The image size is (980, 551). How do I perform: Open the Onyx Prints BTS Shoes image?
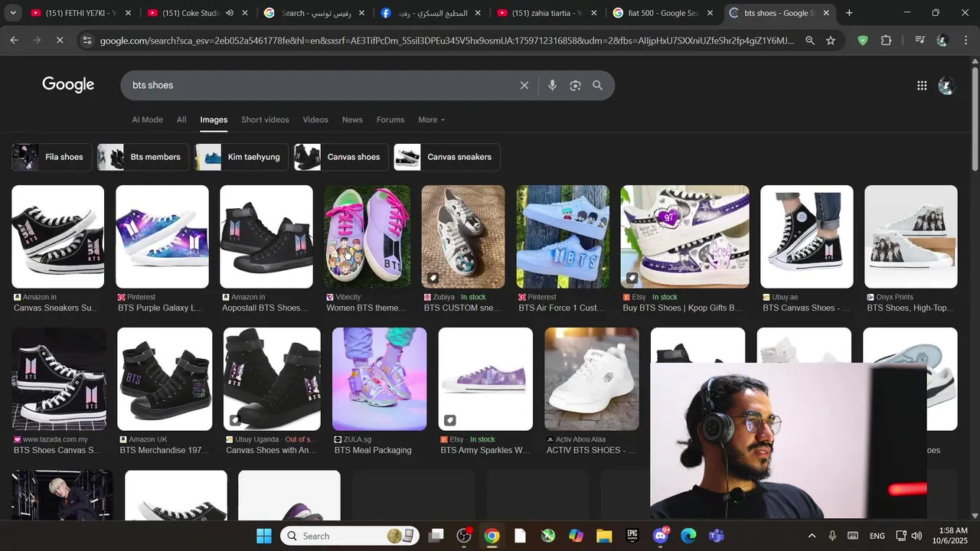910,236
